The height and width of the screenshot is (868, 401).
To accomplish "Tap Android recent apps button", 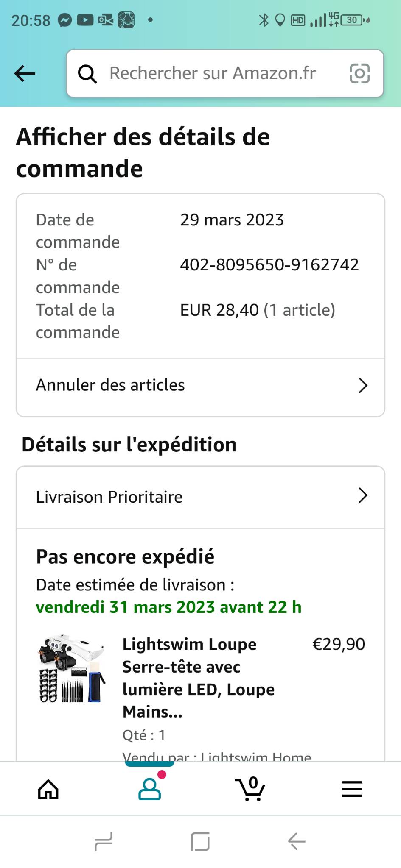I will point(104,841).
